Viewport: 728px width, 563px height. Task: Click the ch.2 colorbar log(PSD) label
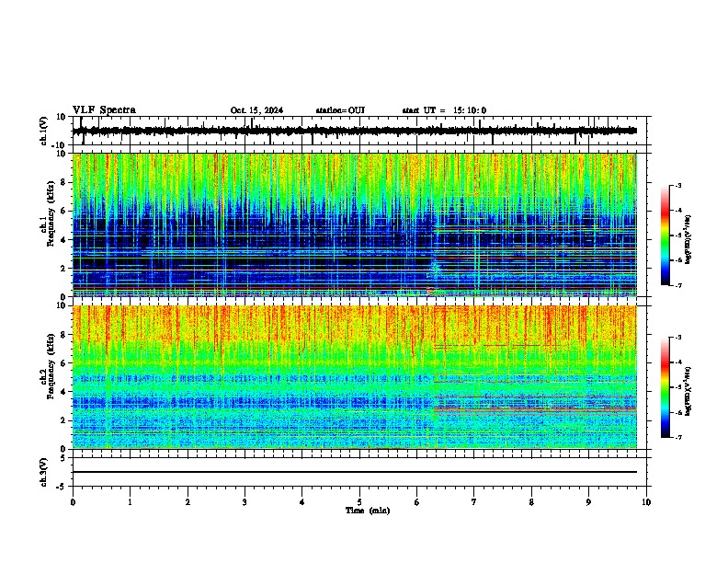pyautogui.click(x=688, y=391)
